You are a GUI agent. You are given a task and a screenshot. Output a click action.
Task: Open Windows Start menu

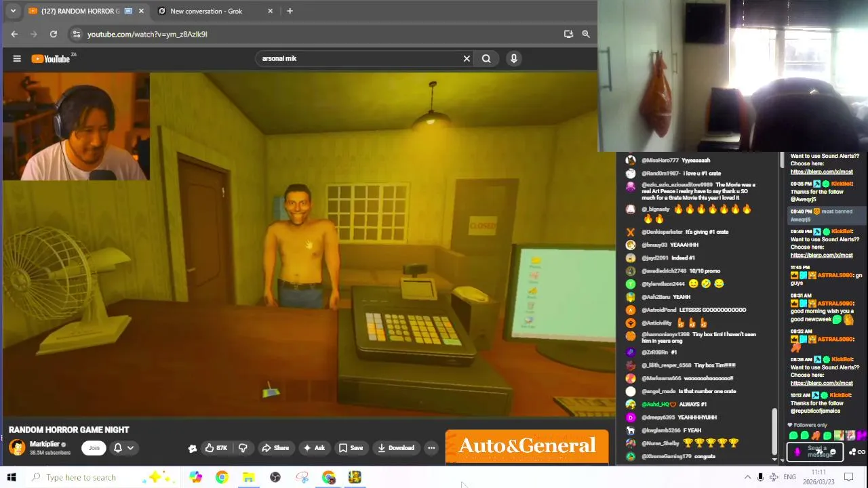pyautogui.click(x=12, y=477)
